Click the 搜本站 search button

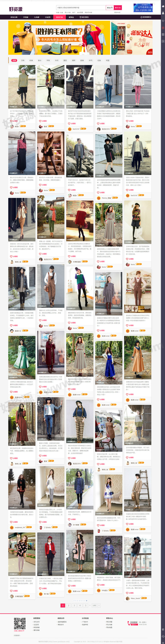click(118, 8)
